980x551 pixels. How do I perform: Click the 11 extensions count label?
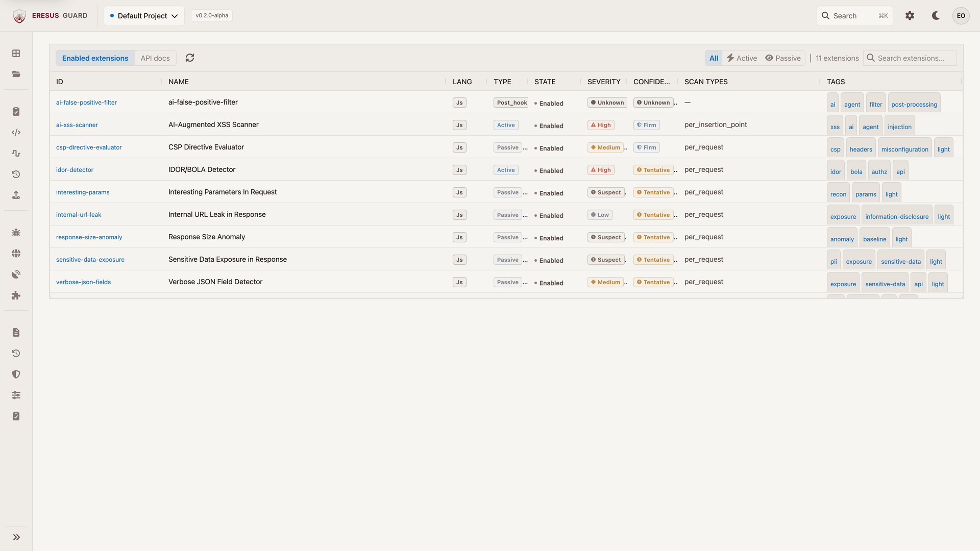tap(837, 58)
